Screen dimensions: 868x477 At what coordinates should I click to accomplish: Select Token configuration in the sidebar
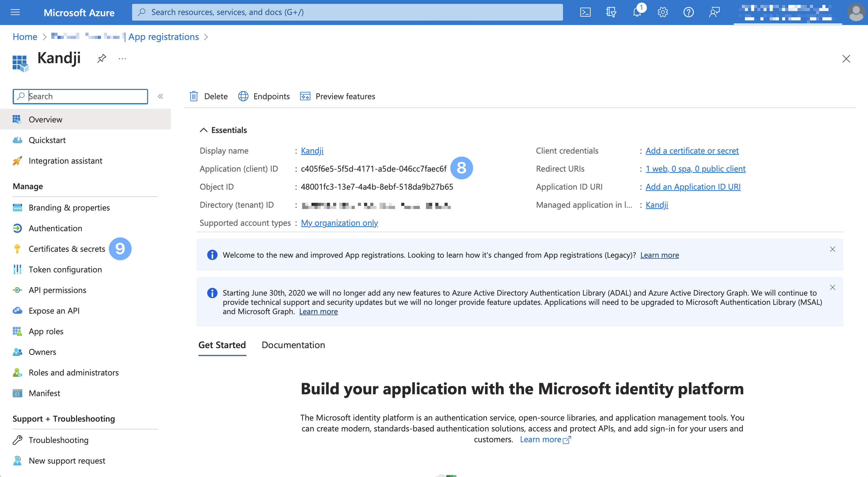[x=65, y=269]
